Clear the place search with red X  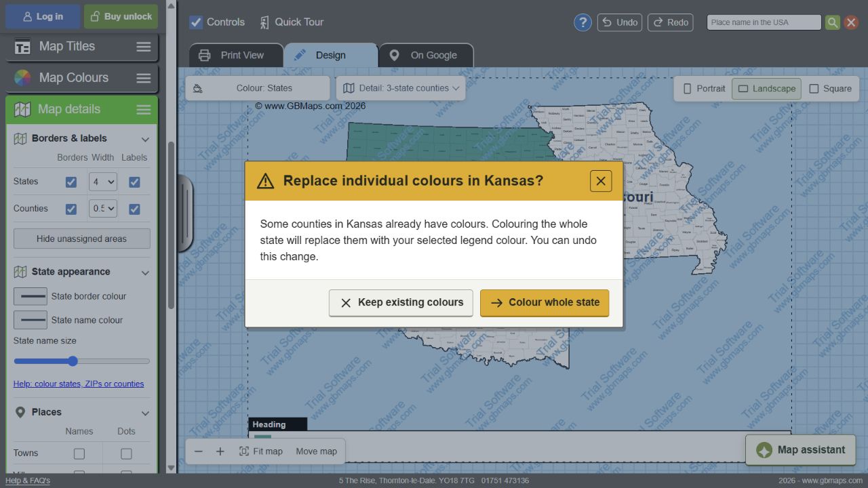[x=851, y=22]
